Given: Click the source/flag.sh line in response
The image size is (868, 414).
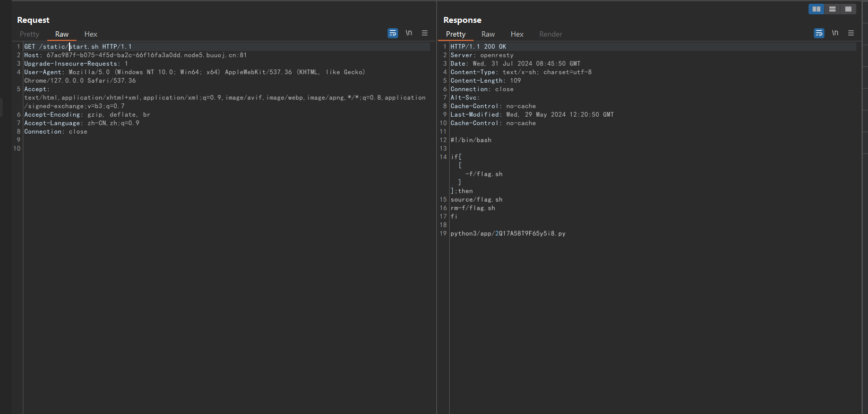Looking at the screenshot, I should (476, 200).
